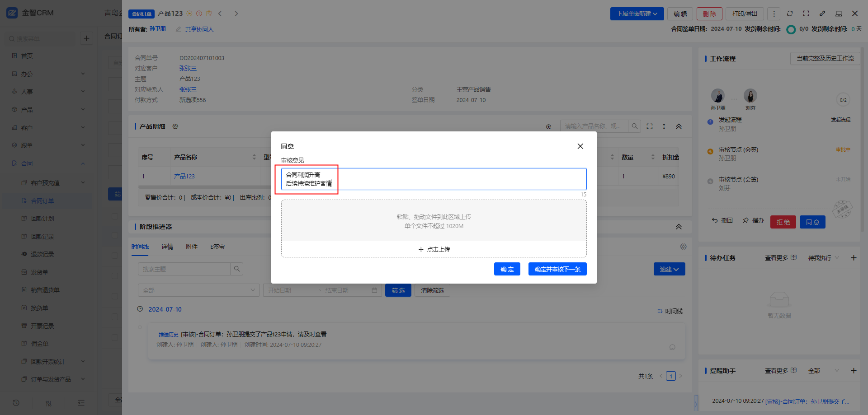Open the 速建 dropdown button
This screenshot has width=868, height=415.
[669, 269]
